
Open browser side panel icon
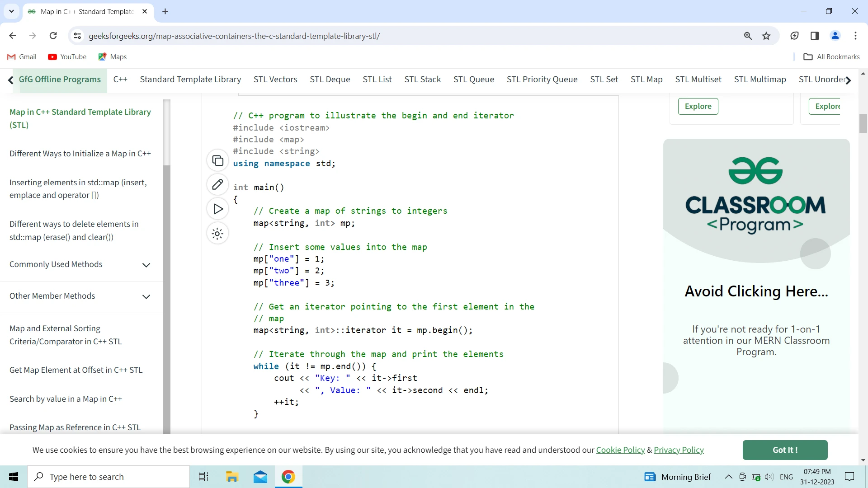(815, 36)
